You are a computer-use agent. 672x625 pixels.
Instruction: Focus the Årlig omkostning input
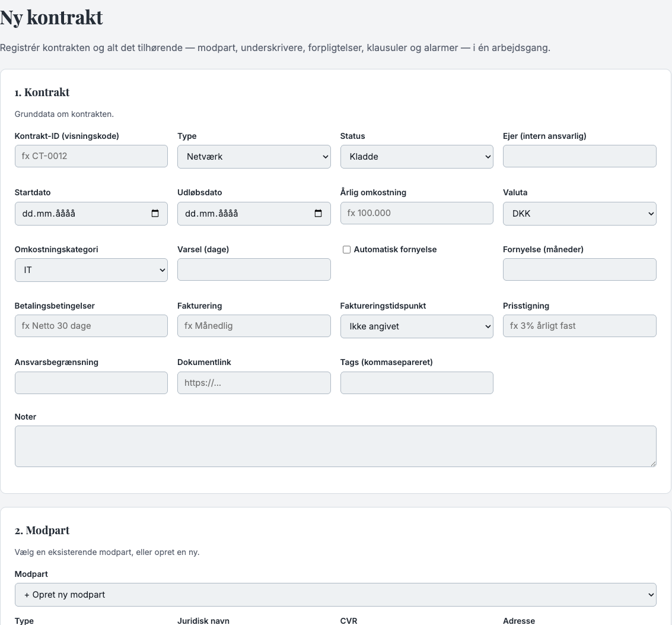[x=416, y=213]
